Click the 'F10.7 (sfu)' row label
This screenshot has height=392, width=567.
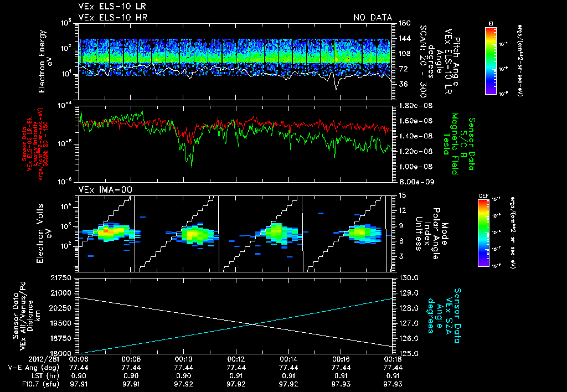(40, 384)
